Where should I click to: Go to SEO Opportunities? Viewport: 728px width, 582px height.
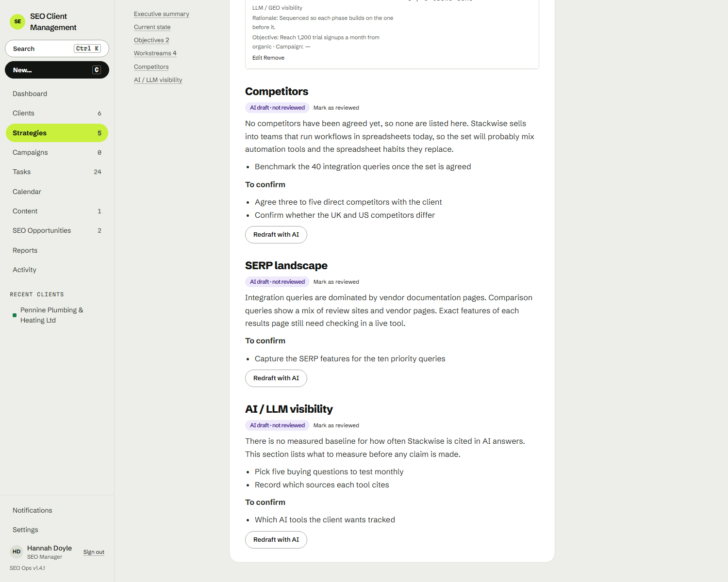(57, 230)
